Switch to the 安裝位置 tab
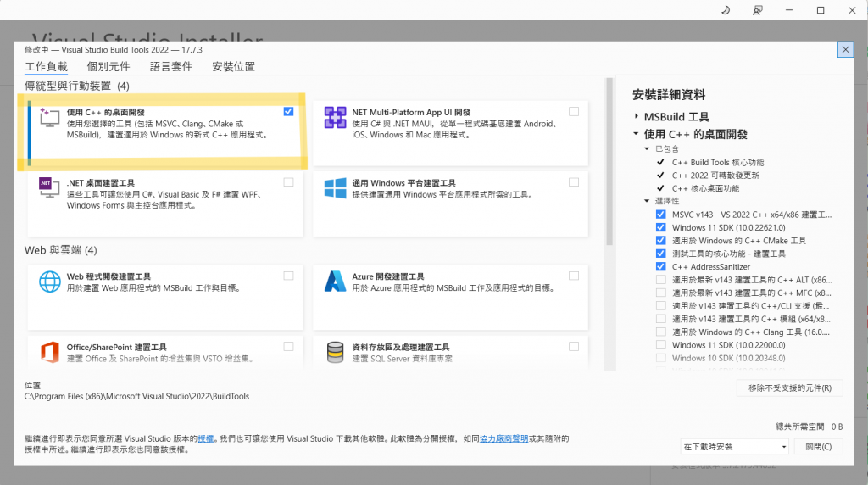 point(234,66)
